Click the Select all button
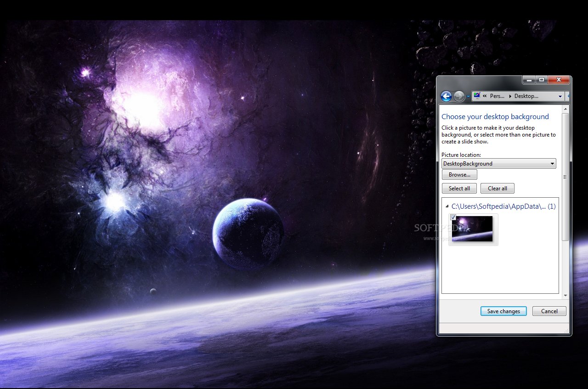Image resolution: width=588 pixels, height=389 pixels. click(x=459, y=188)
